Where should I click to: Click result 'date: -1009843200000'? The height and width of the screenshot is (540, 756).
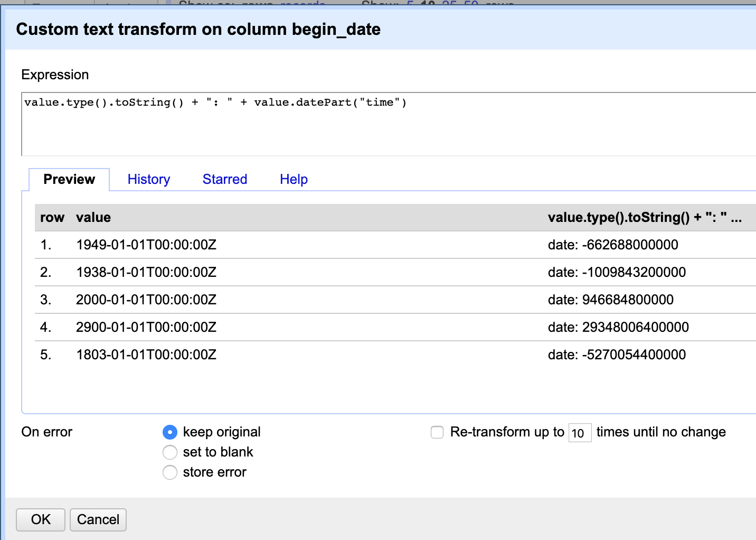click(617, 272)
